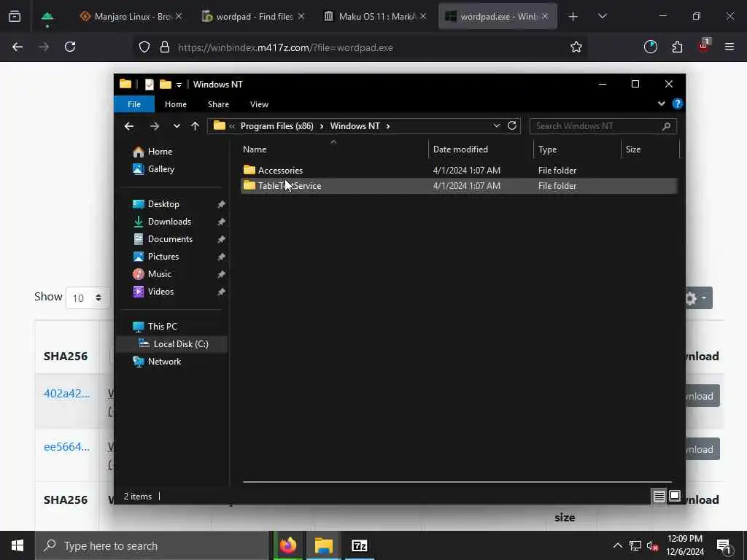This screenshot has height=560, width=747.
Task: List all browser tabs dropdown
Action: pos(602,17)
